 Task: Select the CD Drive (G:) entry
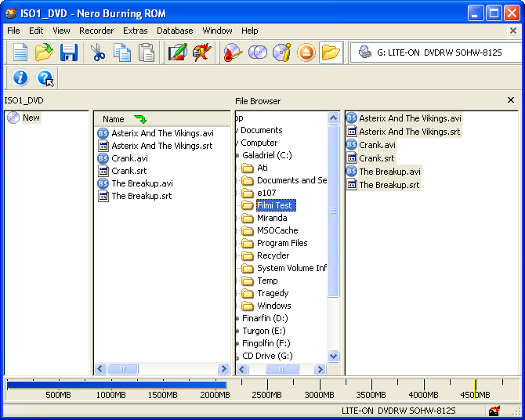[267, 356]
